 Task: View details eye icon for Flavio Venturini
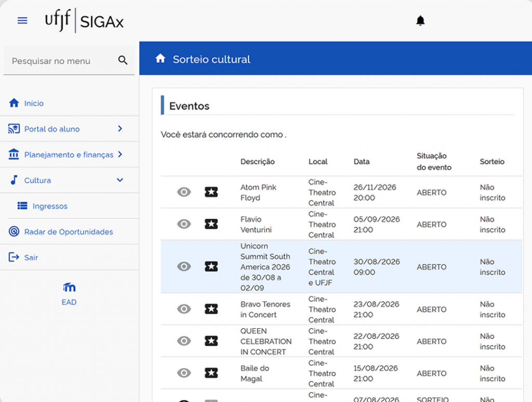(x=184, y=224)
